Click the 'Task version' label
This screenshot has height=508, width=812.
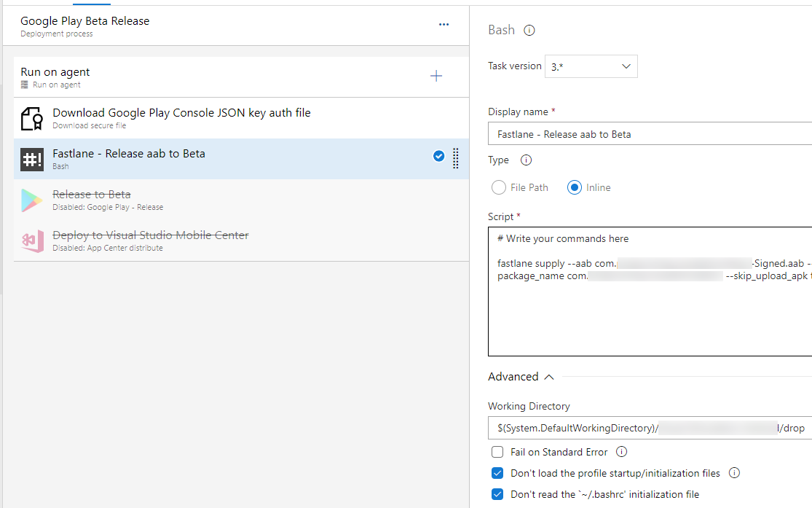(514, 66)
